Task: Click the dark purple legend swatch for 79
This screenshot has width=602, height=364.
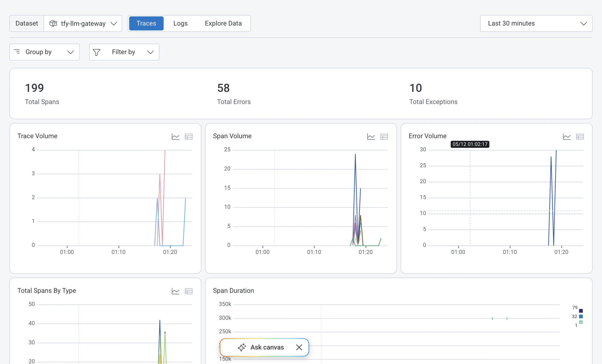Action: coord(581,311)
